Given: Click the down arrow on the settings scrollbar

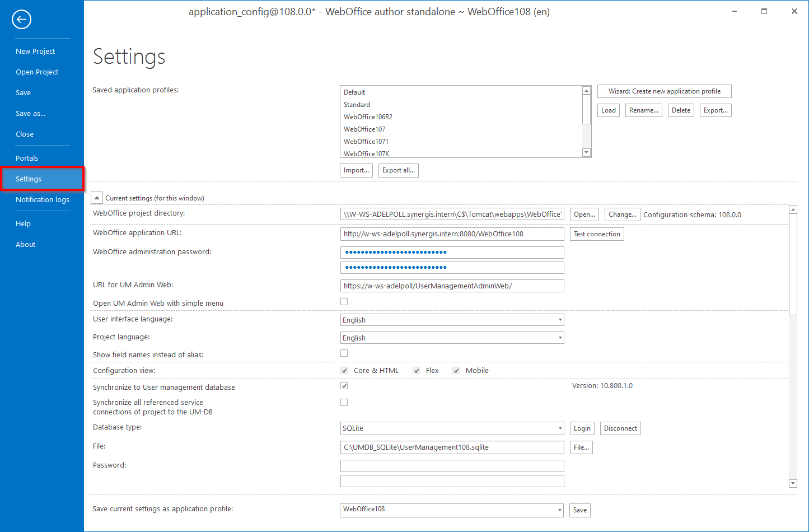Looking at the screenshot, I should [x=793, y=483].
